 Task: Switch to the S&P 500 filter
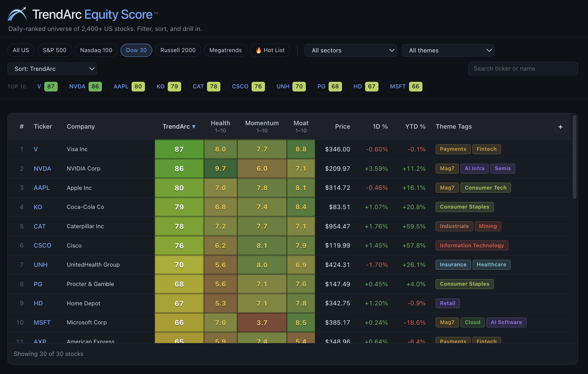(55, 50)
